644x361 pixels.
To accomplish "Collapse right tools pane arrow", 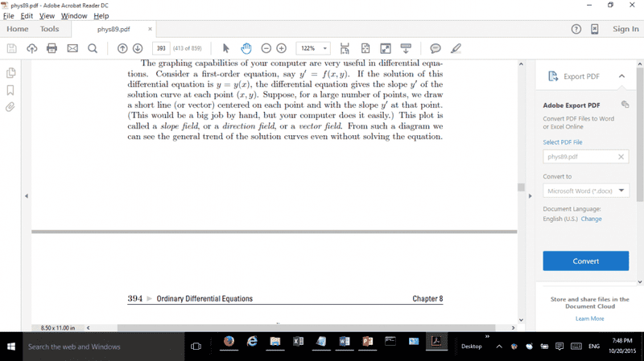I will click(x=530, y=196).
